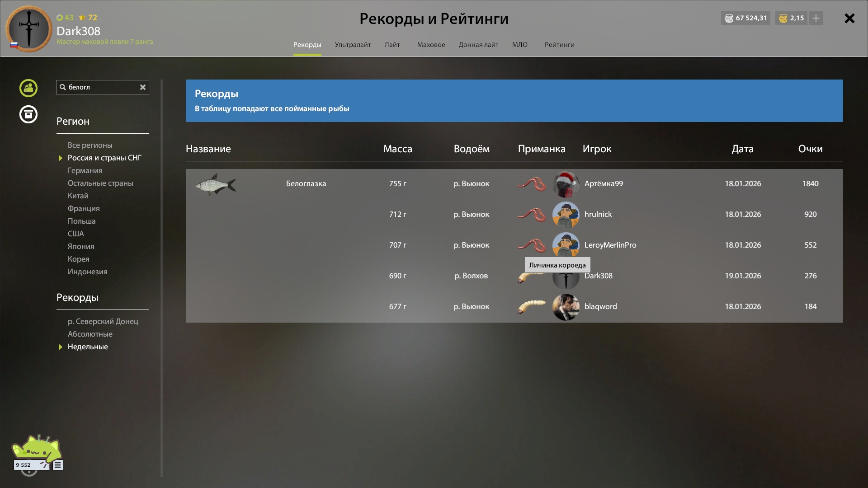Select Абсолютные records filter
Image resolution: width=868 pixels, height=488 pixels.
tap(90, 334)
